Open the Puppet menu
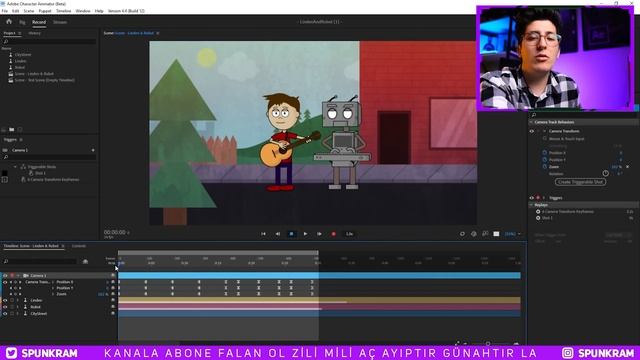Viewport: 640px width, 360px height. [45, 11]
